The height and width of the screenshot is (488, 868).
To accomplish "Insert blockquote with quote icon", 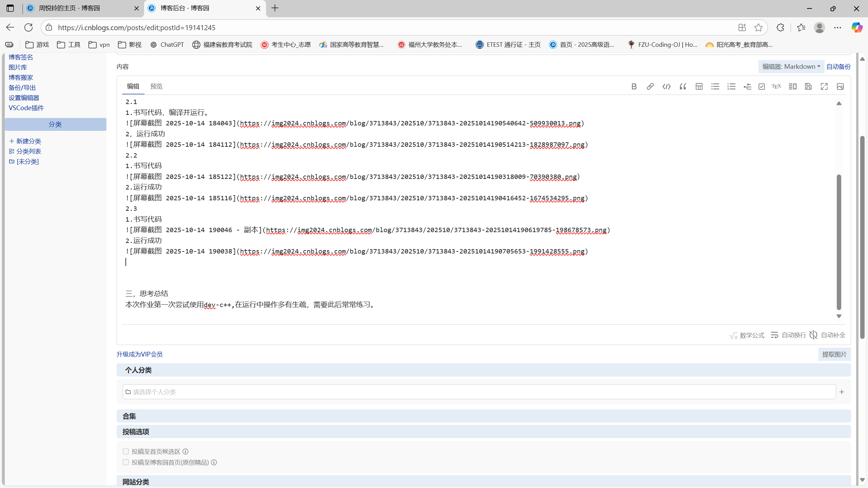I will tap(683, 86).
